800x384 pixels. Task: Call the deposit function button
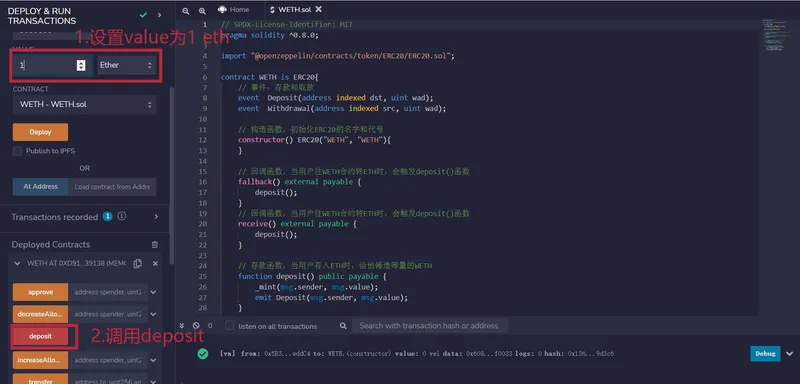pos(40,337)
